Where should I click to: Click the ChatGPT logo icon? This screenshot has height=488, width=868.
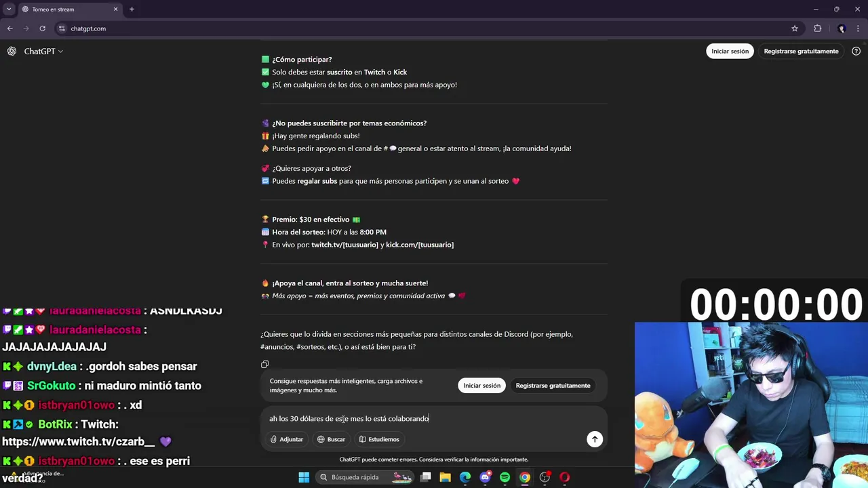pyautogui.click(x=12, y=52)
